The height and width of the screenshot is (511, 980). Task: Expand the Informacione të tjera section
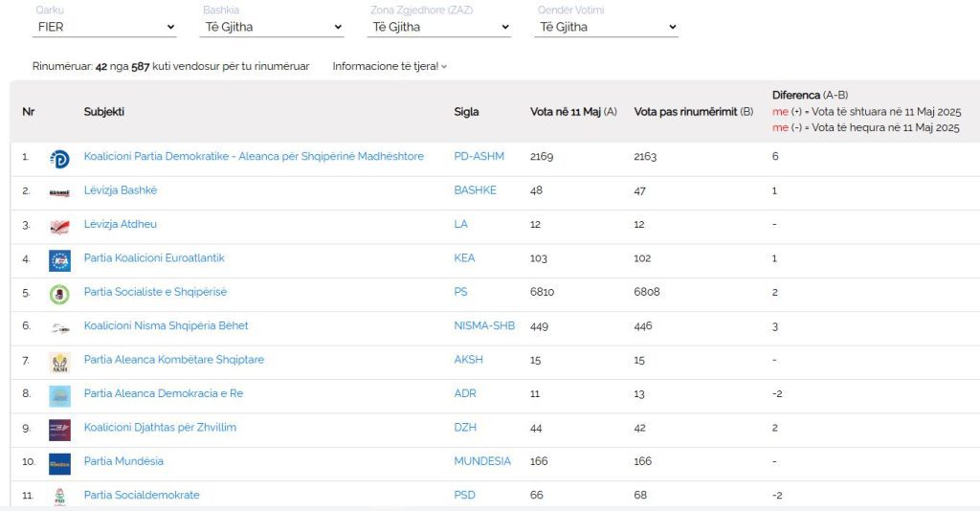390,66
